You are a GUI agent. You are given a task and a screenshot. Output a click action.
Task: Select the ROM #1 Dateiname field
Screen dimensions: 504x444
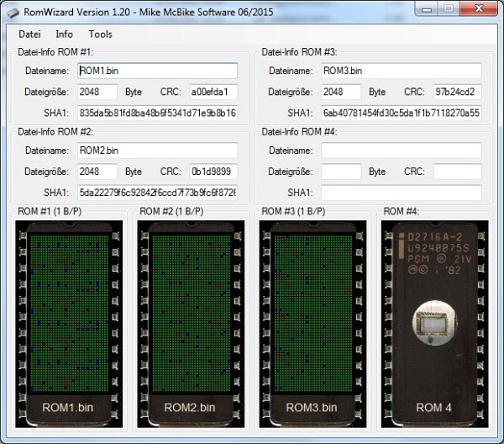pos(157,71)
